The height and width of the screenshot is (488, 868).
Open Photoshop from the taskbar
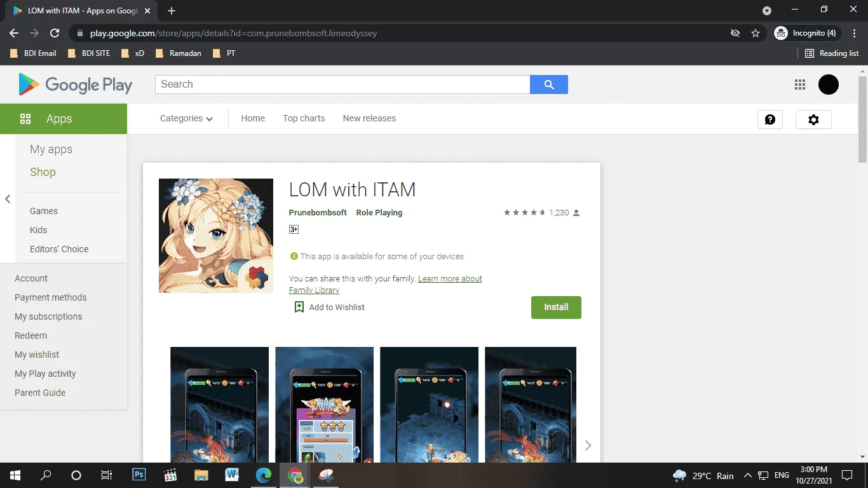[139, 475]
